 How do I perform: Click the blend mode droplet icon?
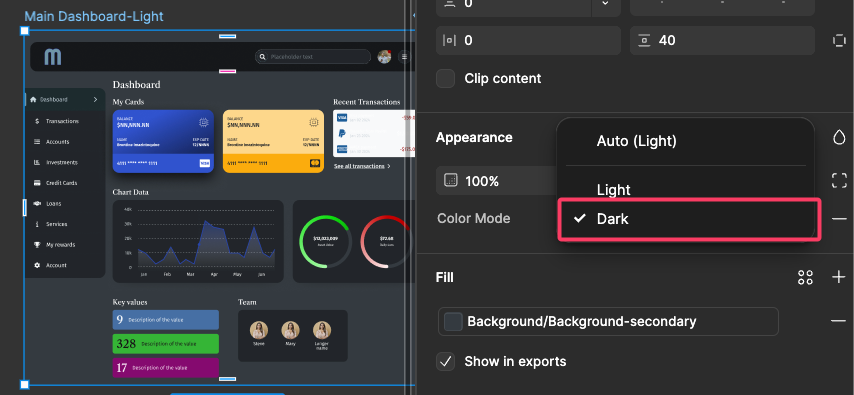[839, 137]
